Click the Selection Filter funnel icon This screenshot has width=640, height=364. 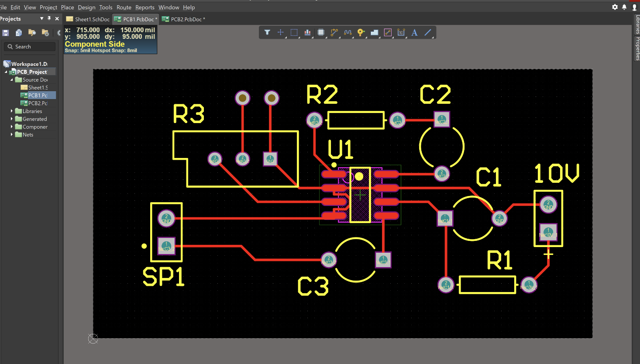point(267,32)
